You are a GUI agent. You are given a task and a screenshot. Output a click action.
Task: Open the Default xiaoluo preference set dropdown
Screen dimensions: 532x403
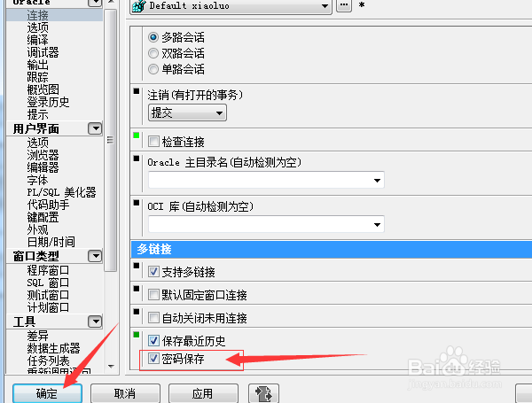231,6
